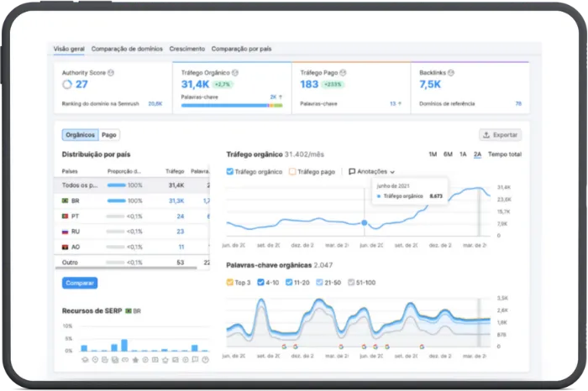The width and height of the screenshot is (588, 391).
Task: Click the Tráfego Orgânico info icon
Action: tap(235, 73)
